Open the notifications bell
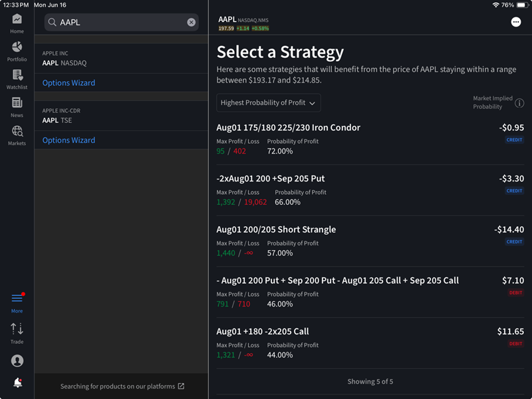The width and height of the screenshot is (532, 399). 17,384
